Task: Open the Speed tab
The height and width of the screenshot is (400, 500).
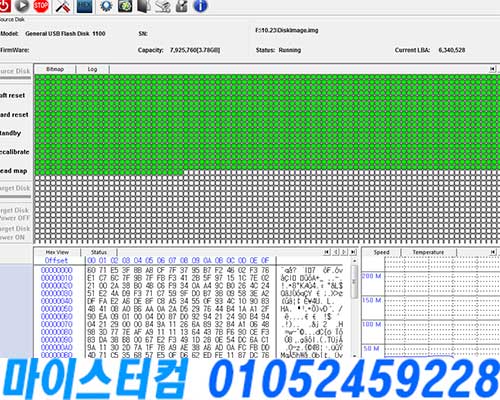Action: (x=381, y=252)
